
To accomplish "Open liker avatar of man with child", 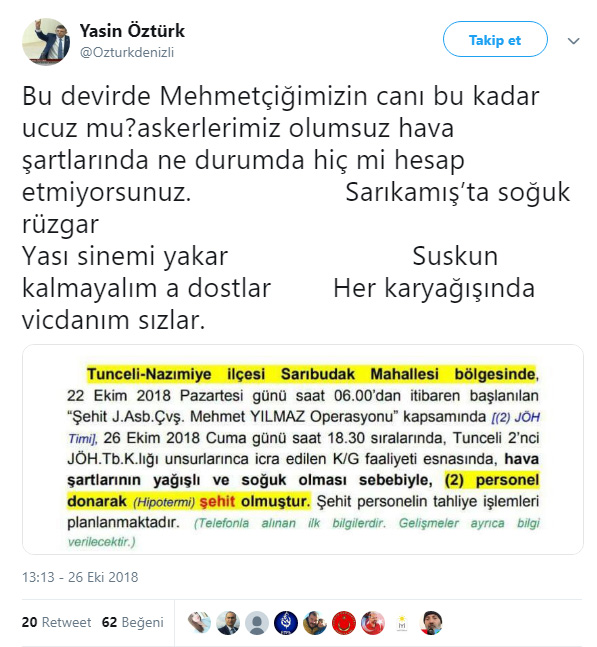I will 315,623.
